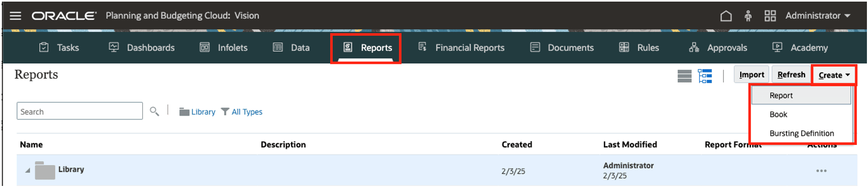
Task: Open the grid navigation flow icon
Action: click(770, 16)
